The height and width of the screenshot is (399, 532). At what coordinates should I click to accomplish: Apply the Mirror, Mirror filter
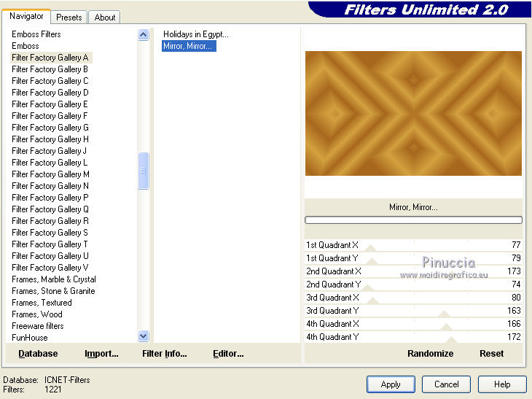[391, 384]
